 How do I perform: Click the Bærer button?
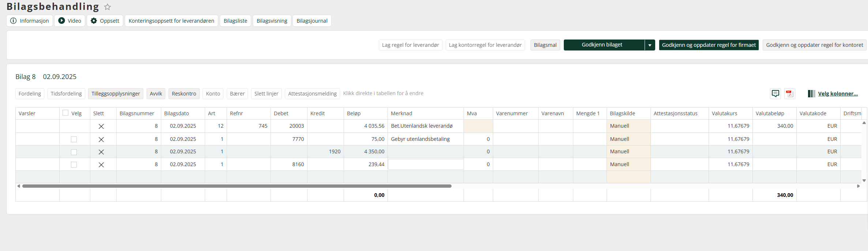tap(237, 94)
